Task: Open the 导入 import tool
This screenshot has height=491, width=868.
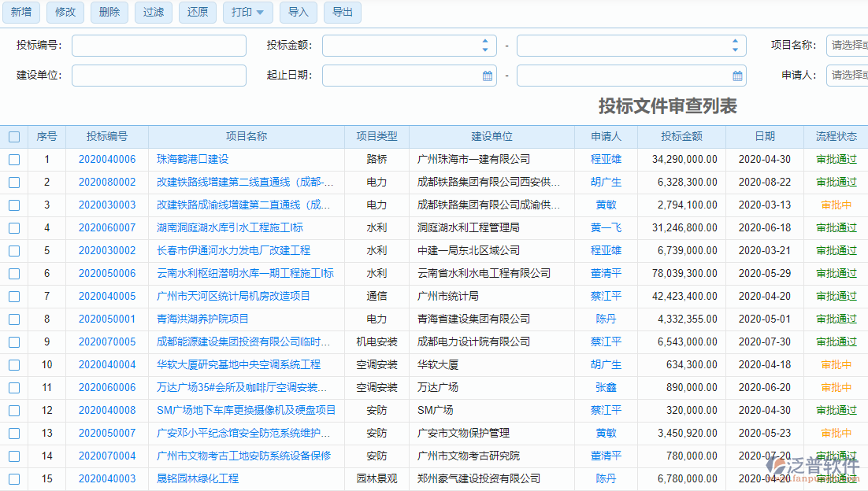Action: tap(298, 13)
